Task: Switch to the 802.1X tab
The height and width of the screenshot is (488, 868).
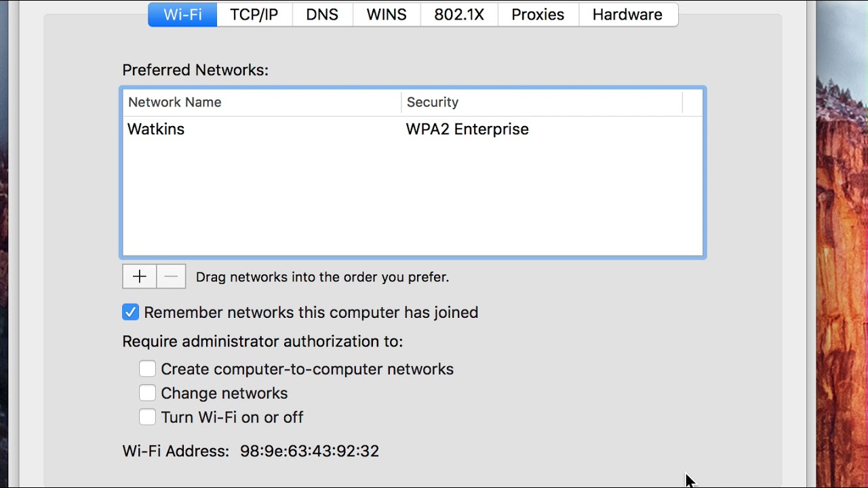Action: pyautogui.click(x=459, y=15)
